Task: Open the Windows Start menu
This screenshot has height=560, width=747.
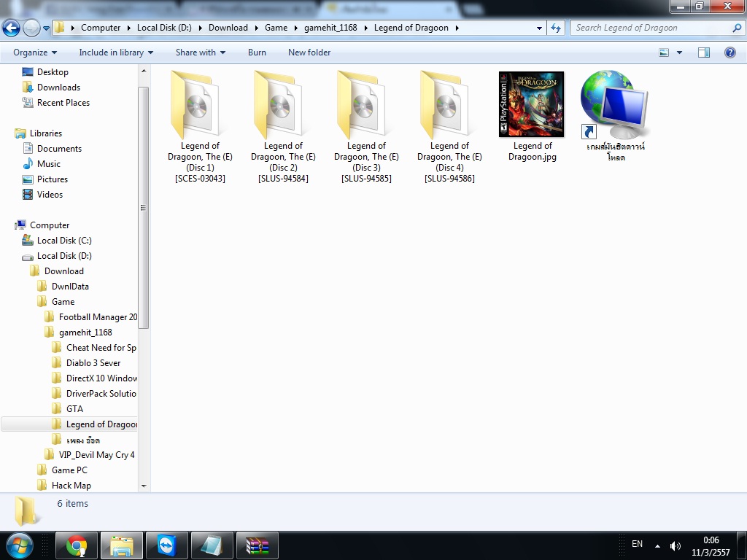Action: tap(19, 545)
